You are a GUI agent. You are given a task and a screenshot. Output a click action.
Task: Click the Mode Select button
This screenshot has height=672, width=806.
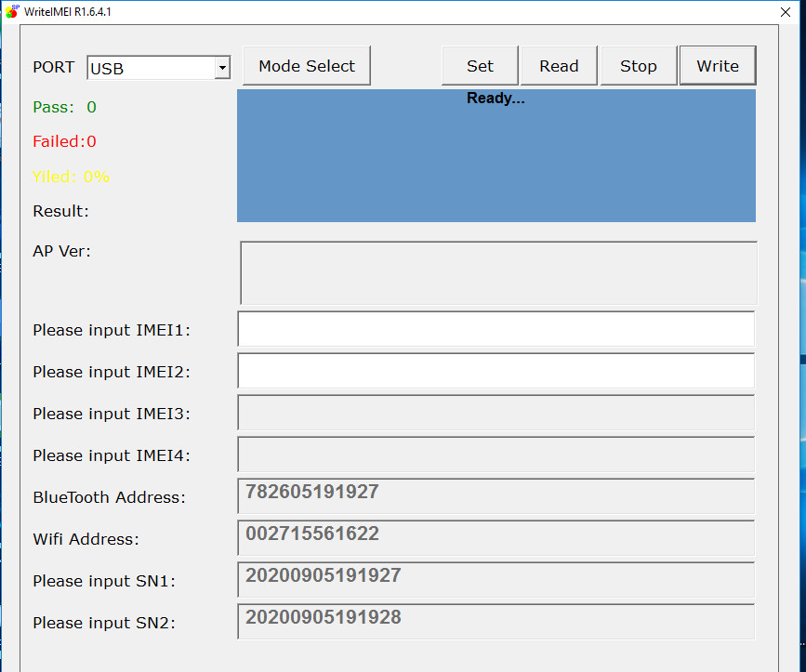coord(307,66)
